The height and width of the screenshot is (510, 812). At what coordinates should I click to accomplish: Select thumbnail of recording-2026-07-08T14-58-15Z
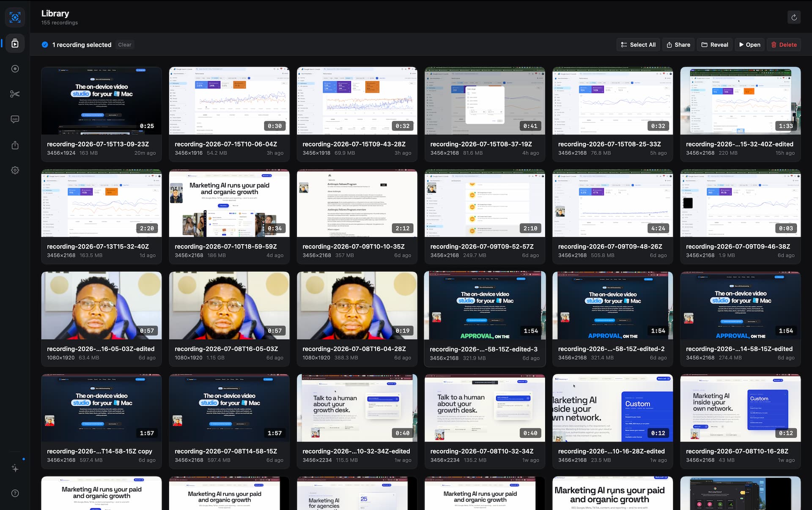pos(229,408)
